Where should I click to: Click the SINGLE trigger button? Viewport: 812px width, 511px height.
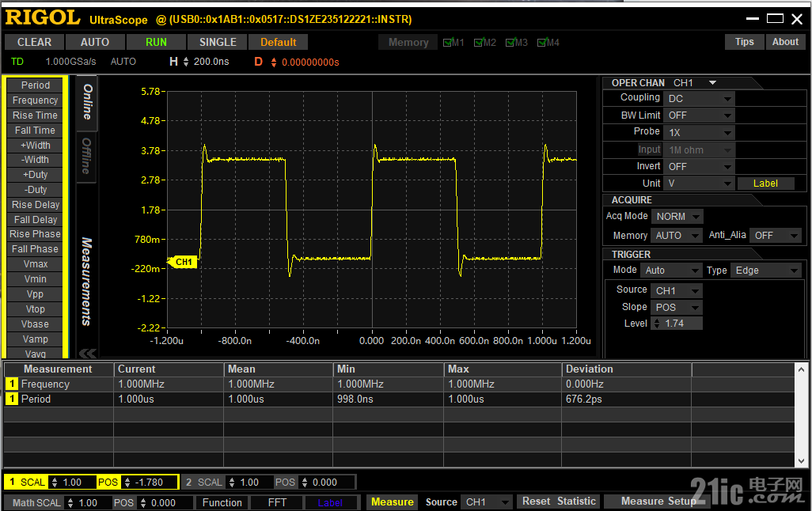(x=218, y=43)
